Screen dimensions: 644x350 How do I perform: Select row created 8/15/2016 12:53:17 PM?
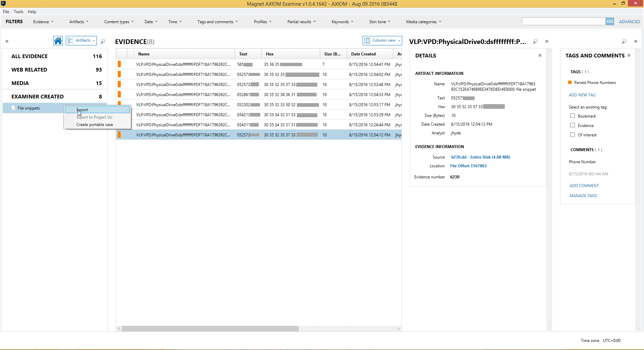click(259, 104)
